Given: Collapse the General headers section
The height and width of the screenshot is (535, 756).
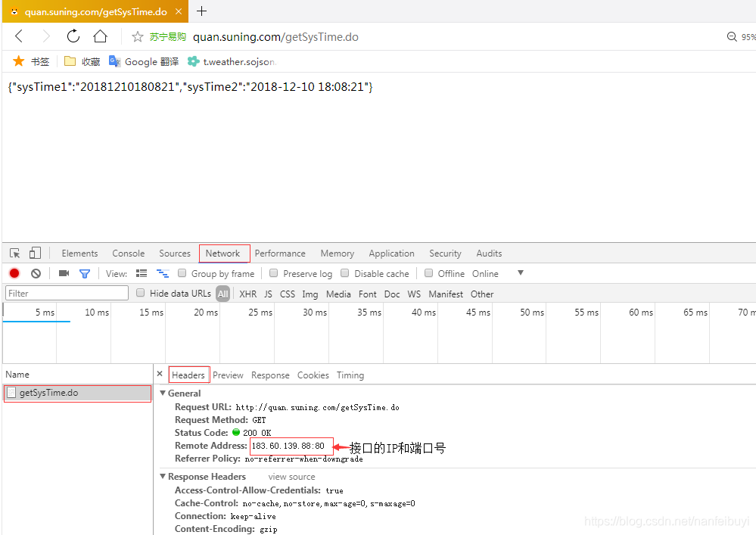Looking at the screenshot, I should [x=163, y=393].
